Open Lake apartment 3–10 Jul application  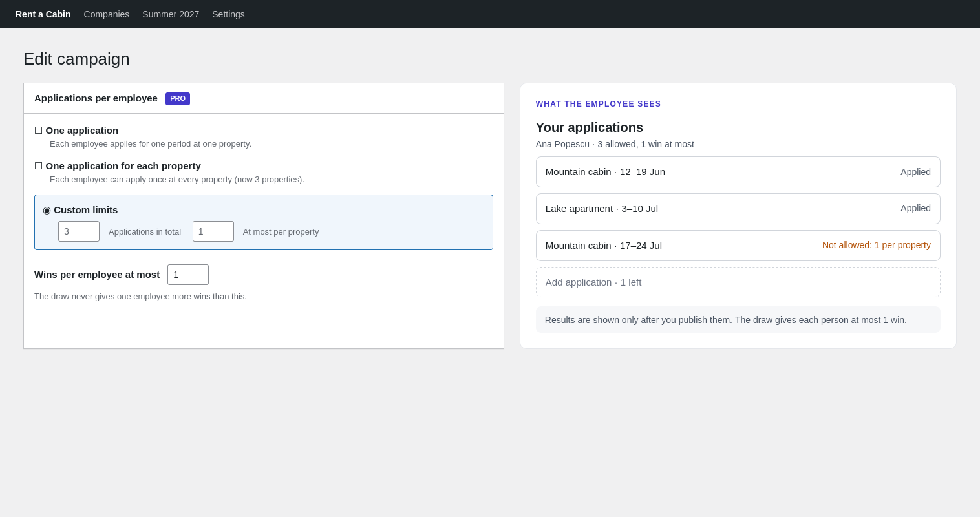pos(738,209)
